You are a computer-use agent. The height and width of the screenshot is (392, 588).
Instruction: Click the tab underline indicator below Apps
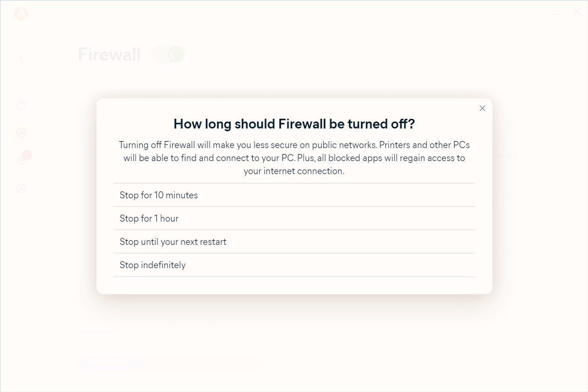[96, 331]
